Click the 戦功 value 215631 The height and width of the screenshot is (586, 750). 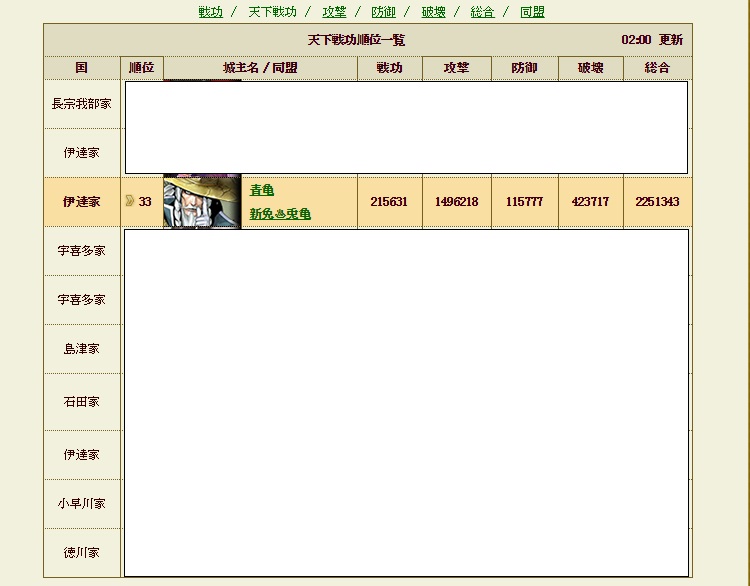[x=389, y=201]
